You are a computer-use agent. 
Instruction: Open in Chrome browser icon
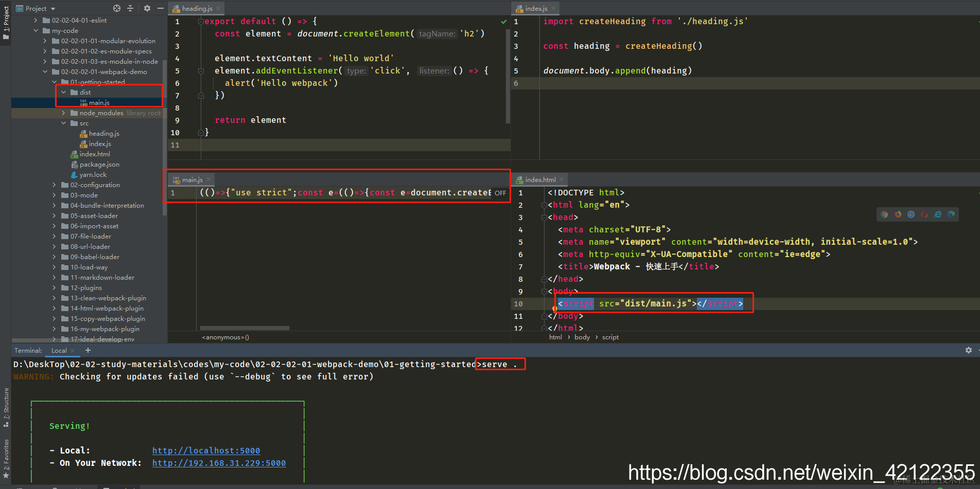[884, 214]
